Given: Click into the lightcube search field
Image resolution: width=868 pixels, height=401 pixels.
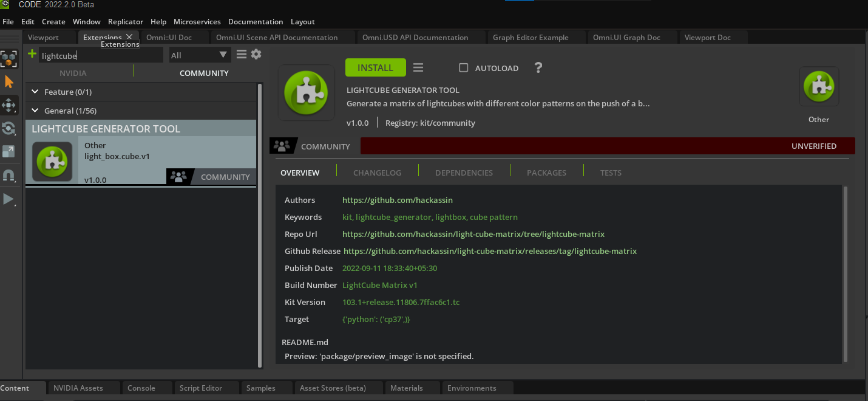Looking at the screenshot, I should coord(101,56).
